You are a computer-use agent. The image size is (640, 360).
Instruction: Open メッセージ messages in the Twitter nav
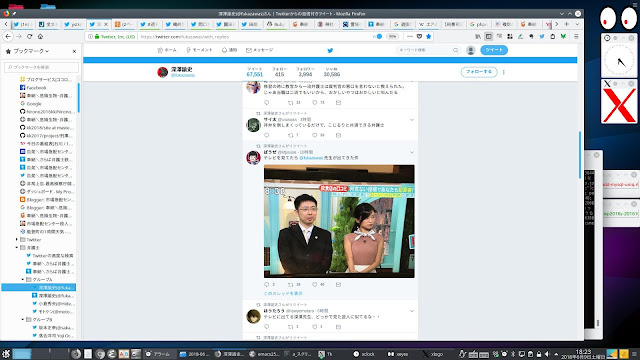(260, 50)
